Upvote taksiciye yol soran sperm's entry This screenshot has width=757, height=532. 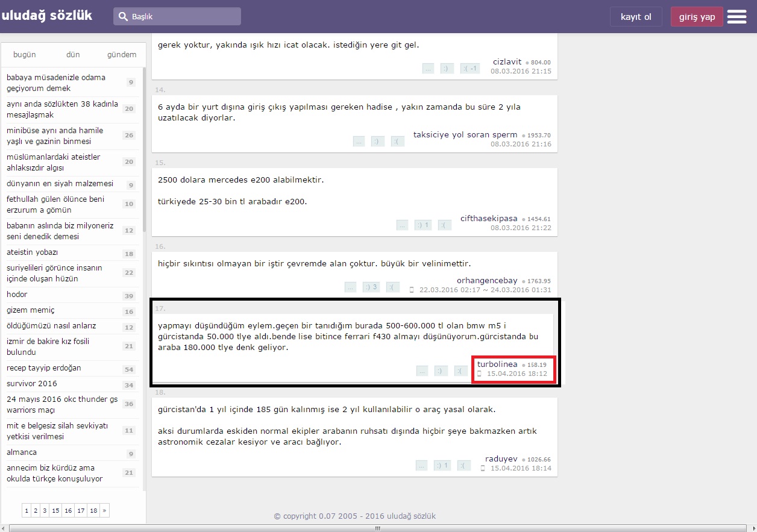(377, 141)
